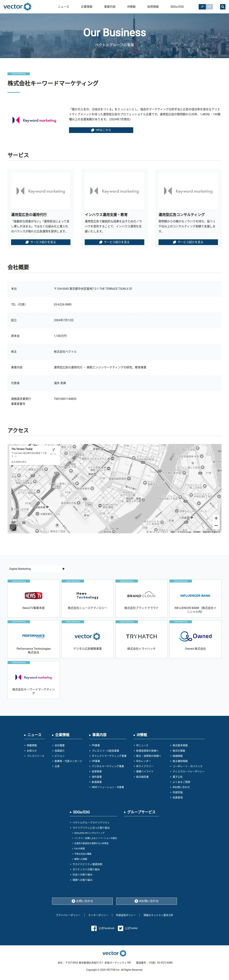The height and width of the screenshot is (980, 229).
Task: Open the 企業情報 header menu
Action: [86, 6]
